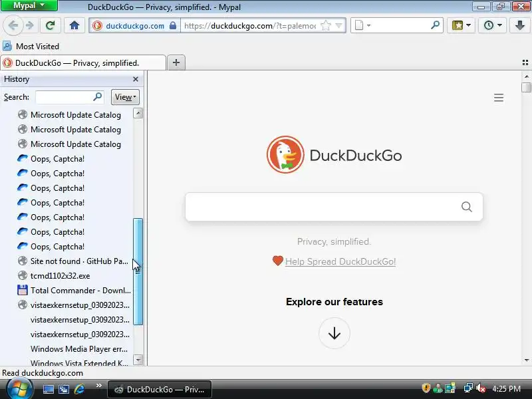Open the downloads arrow button
Viewport: 532px width, 399px height.
pyautogui.click(x=520, y=25)
